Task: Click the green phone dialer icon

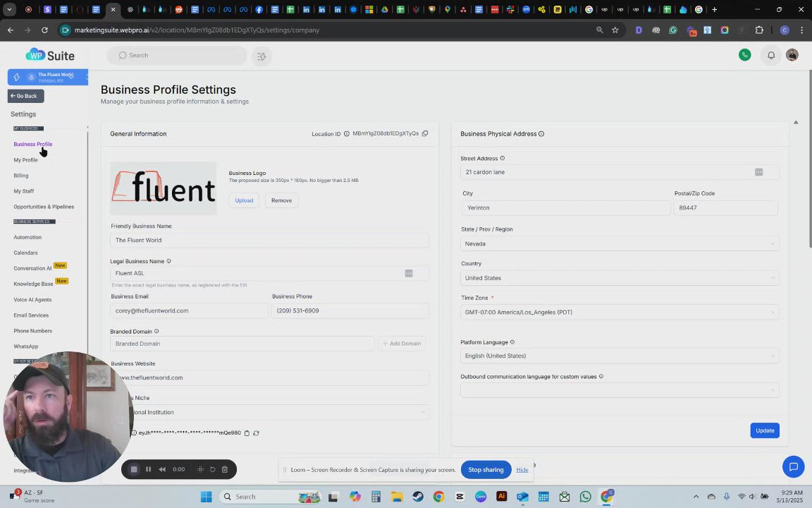Action: pos(744,55)
